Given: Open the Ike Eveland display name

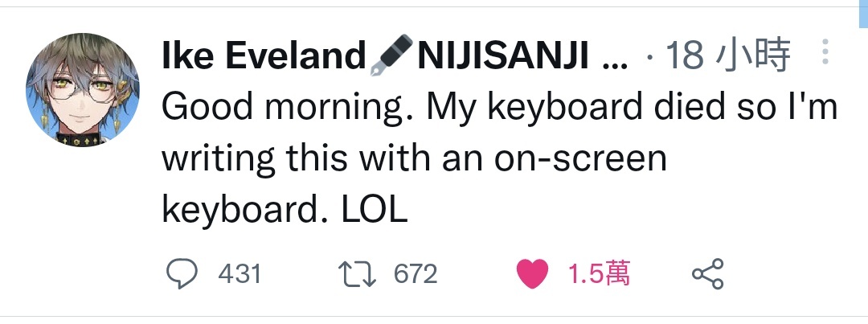Looking at the screenshot, I should [264, 55].
